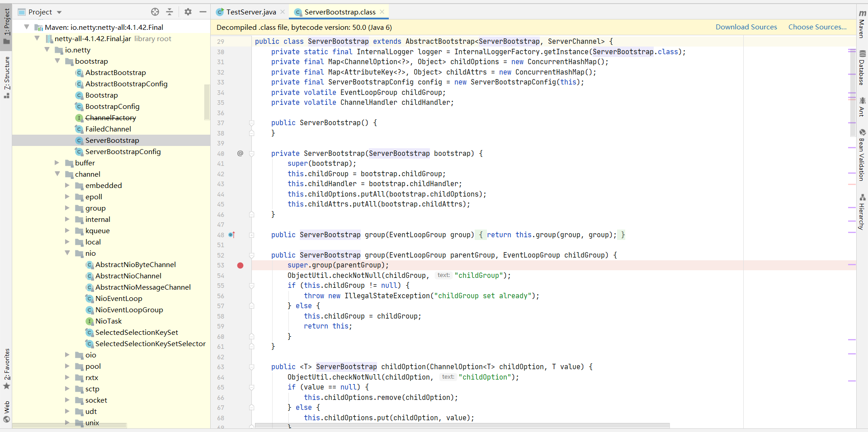This screenshot has width=868, height=432.
Task: Click the childHandler field on line 35
Action: [426, 103]
